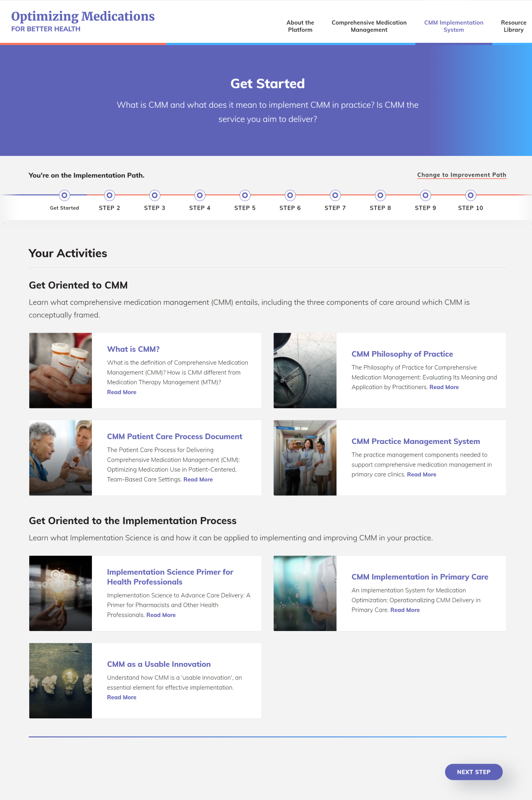This screenshot has width=532, height=800.
Task: Open the crumpled paper lightbulb thumbnail
Action: coord(60,681)
